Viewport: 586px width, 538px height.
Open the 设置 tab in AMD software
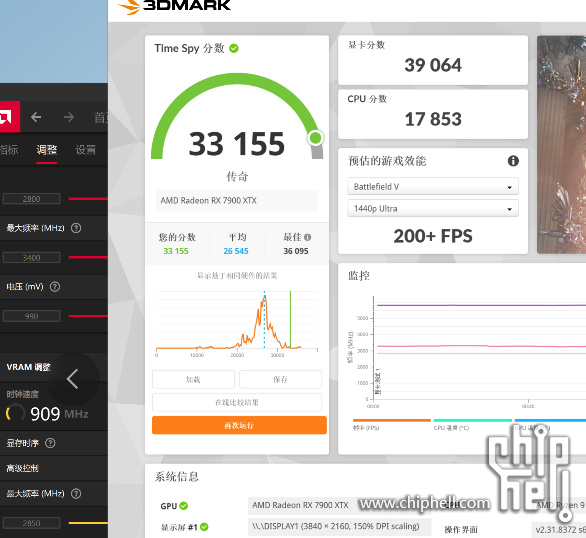pos(86,150)
